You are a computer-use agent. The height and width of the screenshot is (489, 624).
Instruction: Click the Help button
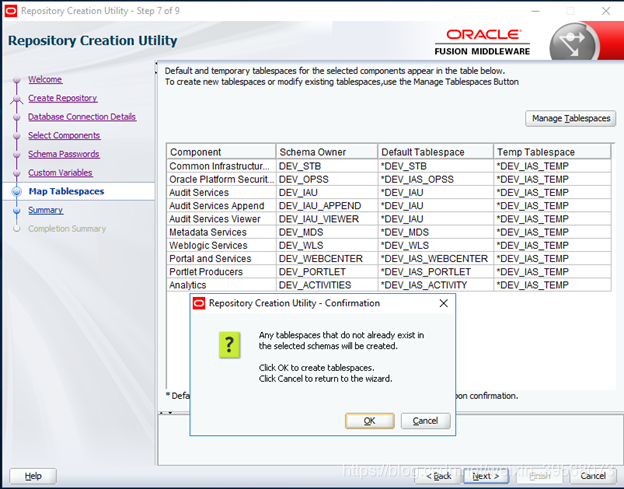pyautogui.click(x=33, y=476)
